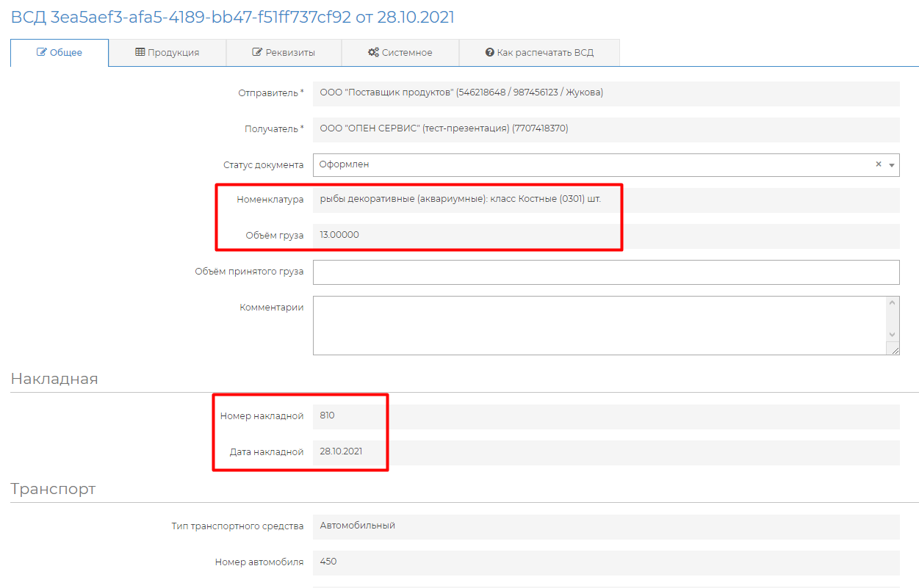This screenshot has width=919, height=588.
Task: Click the edit icon on Реквизиты tab
Action: (257, 53)
